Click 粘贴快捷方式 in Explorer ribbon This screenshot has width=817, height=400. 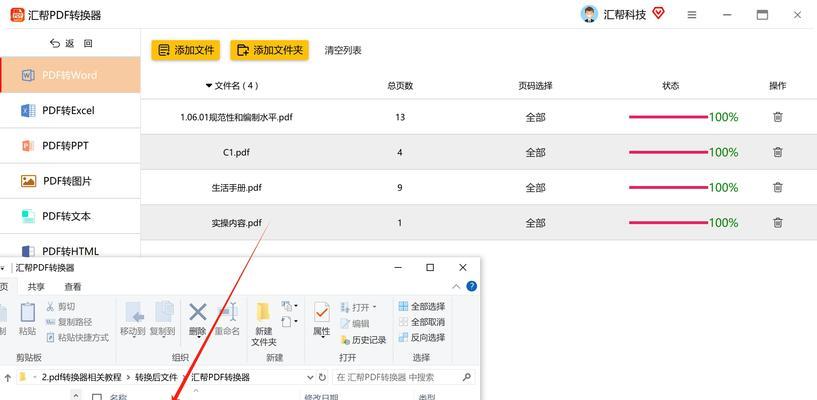click(x=78, y=338)
